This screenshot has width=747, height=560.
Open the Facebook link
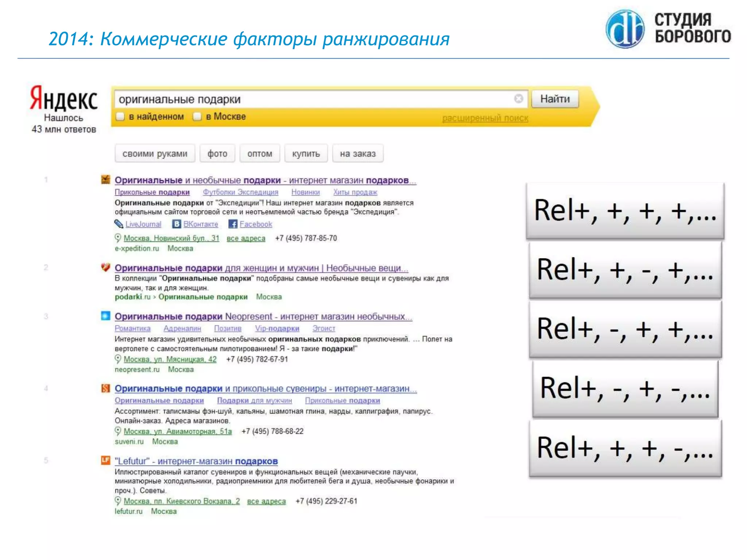(256, 224)
